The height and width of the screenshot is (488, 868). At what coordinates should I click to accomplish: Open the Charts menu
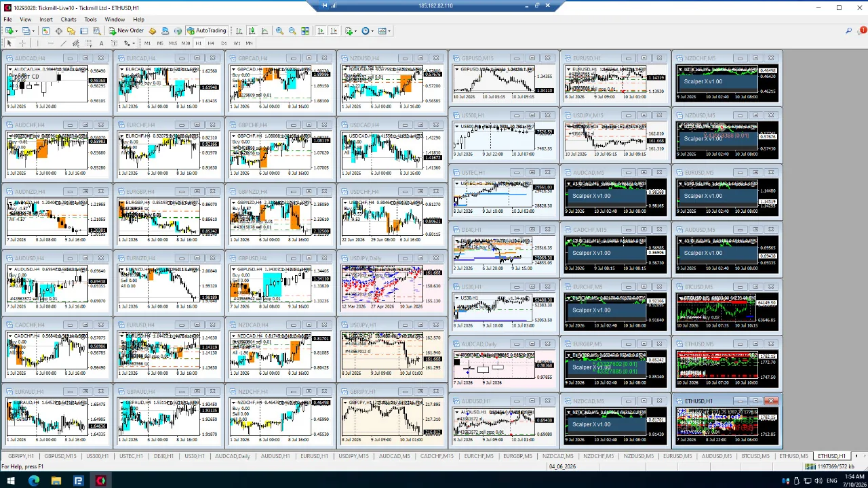[x=68, y=20]
